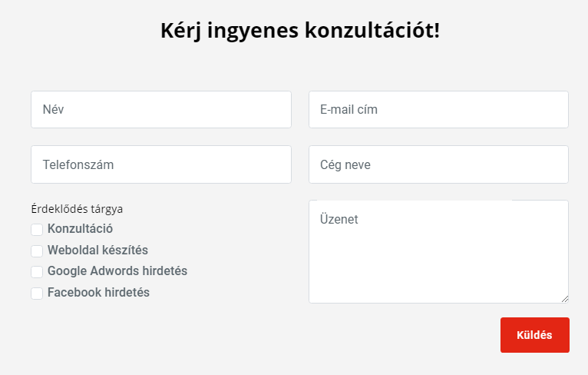Enable the Weboldal készítés checkbox
588x375 pixels.
click(x=37, y=251)
